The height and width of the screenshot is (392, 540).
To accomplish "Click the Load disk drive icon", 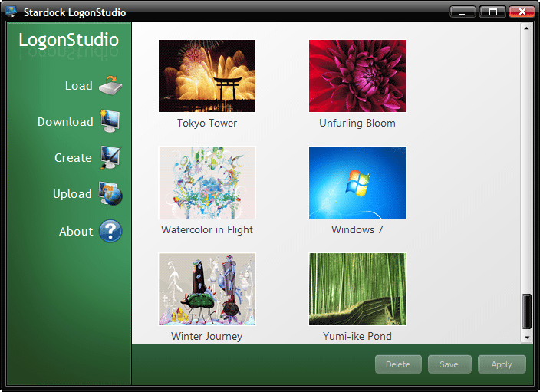I will tap(110, 85).
